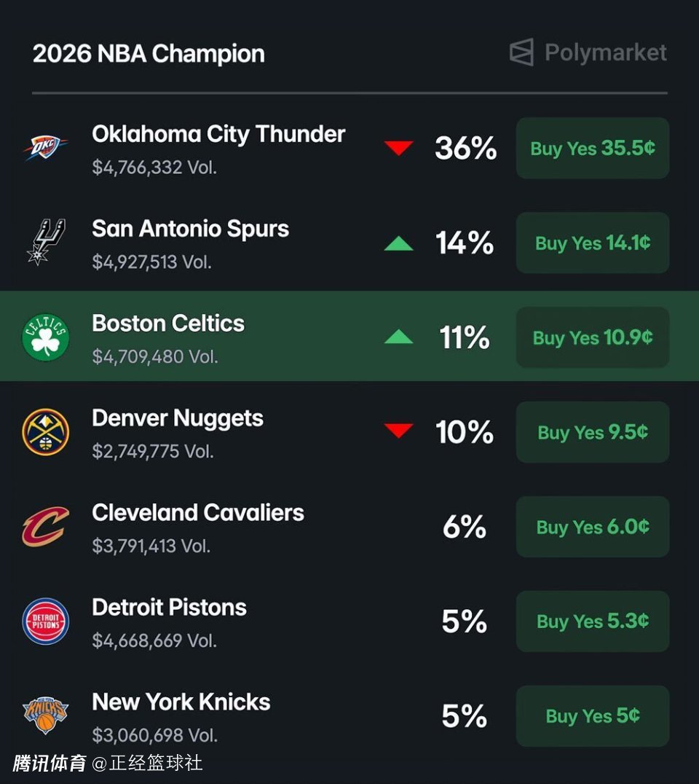Click Buy Yes 9.5¢ for Nuggets

point(592,432)
